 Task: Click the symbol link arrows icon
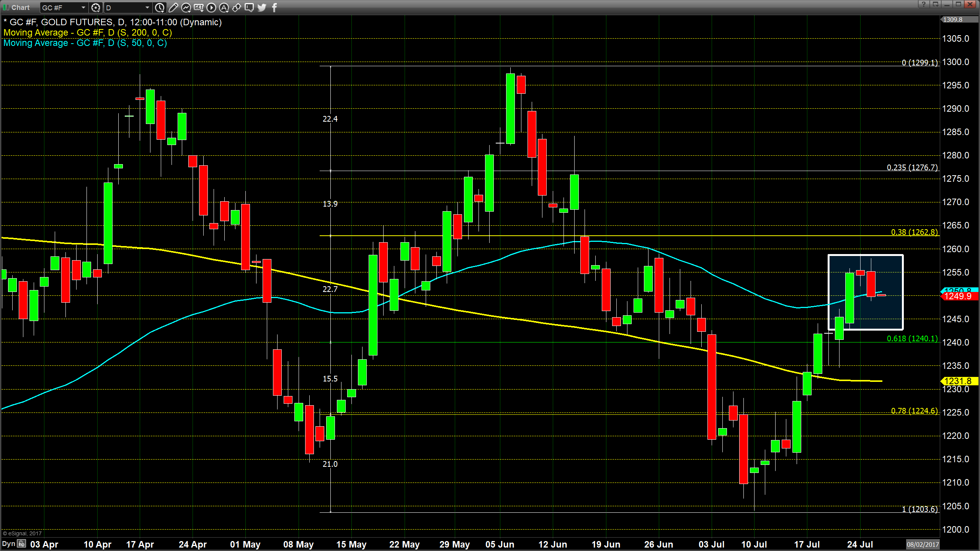tap(237, 7)
